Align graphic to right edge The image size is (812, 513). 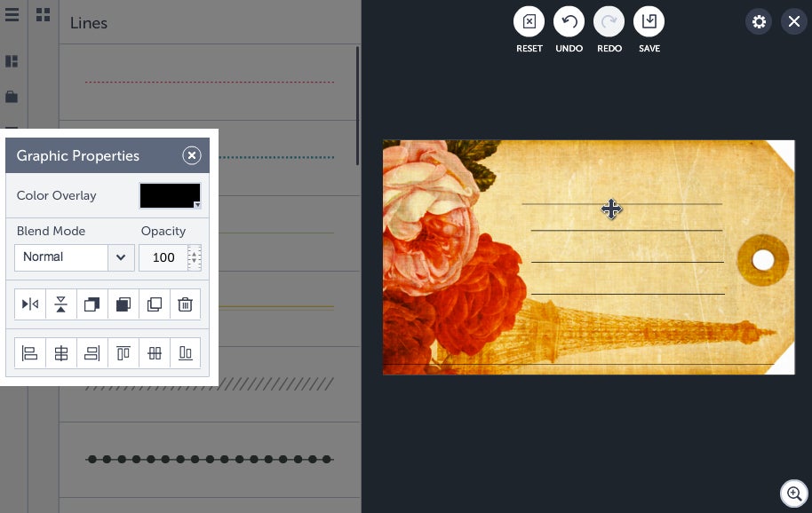click(92, 353)
